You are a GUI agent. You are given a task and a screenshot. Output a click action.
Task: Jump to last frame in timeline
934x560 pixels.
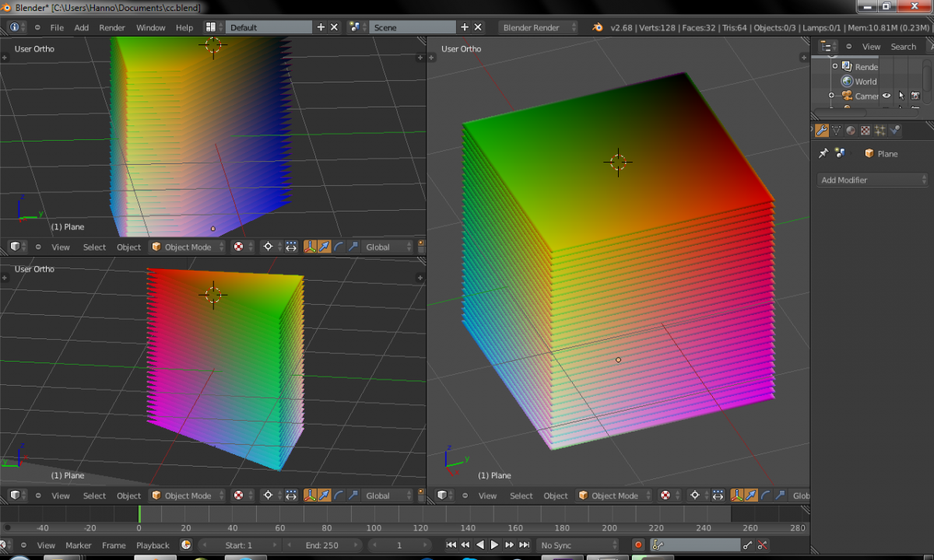tap(525, 545)
